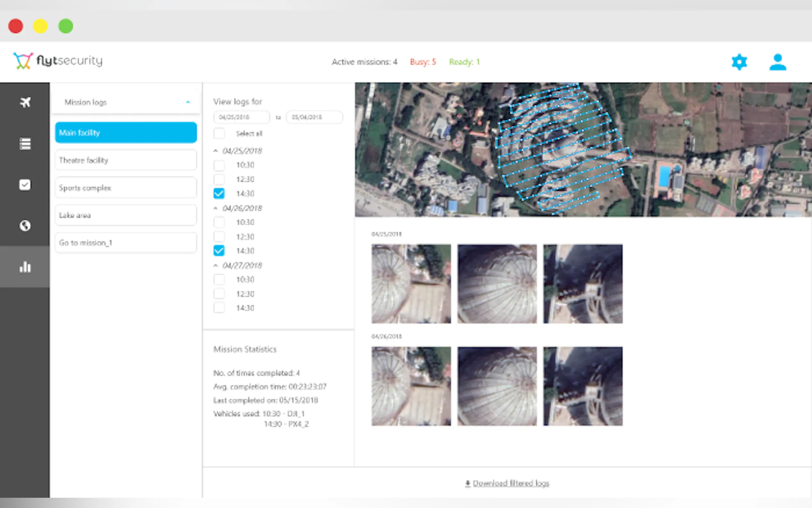
Task: Select the Lake area mission
Action: tap(126, 215)
